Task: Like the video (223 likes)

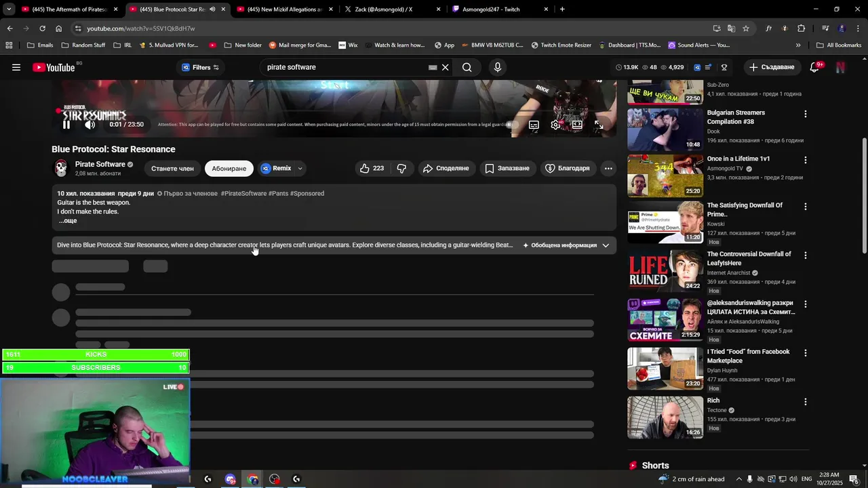Action: (372, 168)
